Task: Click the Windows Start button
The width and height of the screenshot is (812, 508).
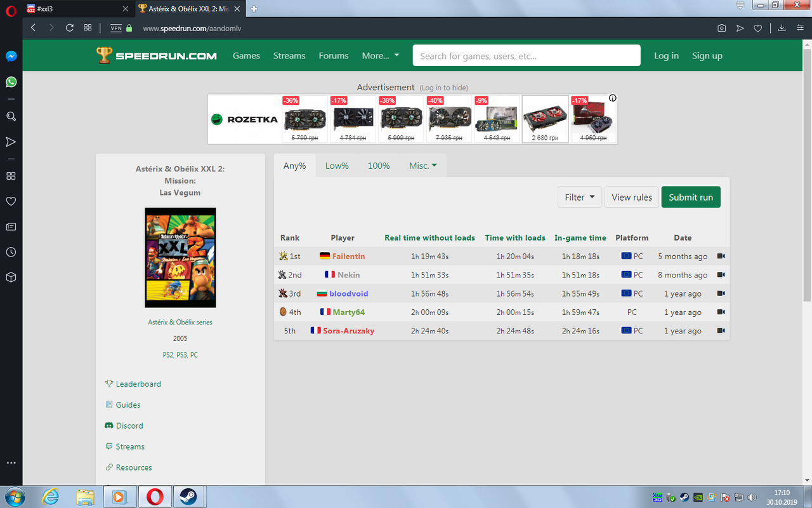Action: point(13,496)
